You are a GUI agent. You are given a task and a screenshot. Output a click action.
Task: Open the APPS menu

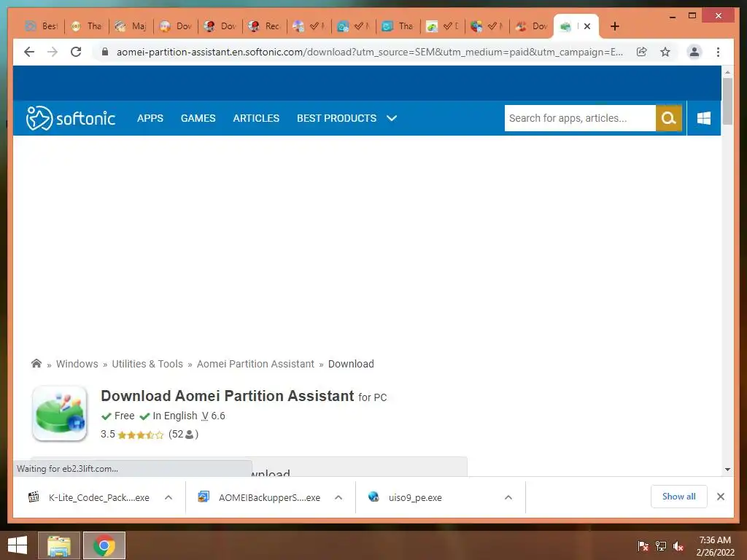point(150,118)
